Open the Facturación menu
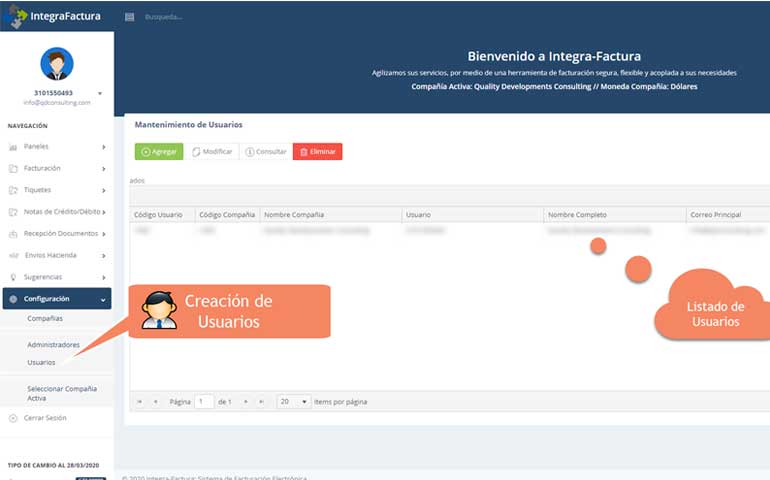This screenshot has width=770, height=480. coord(42,168)
